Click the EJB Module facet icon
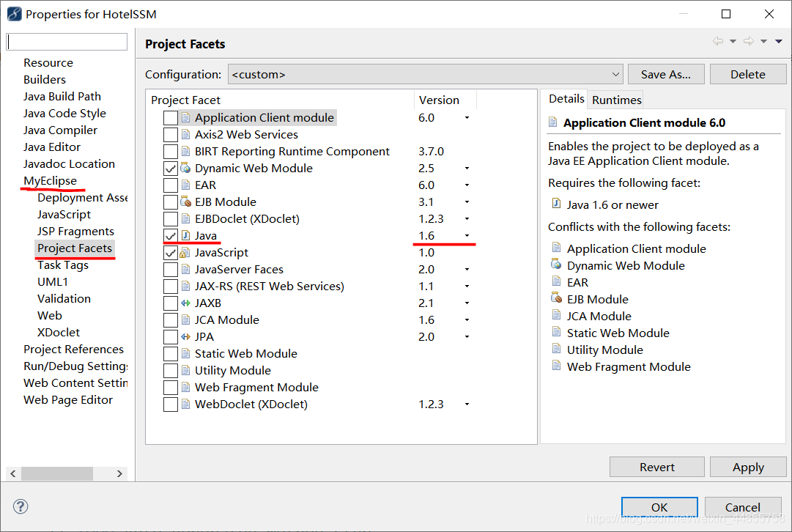Image resolution: width=792 pixels, height=532 pixels. pyautogui.click(x=186, y=202)
